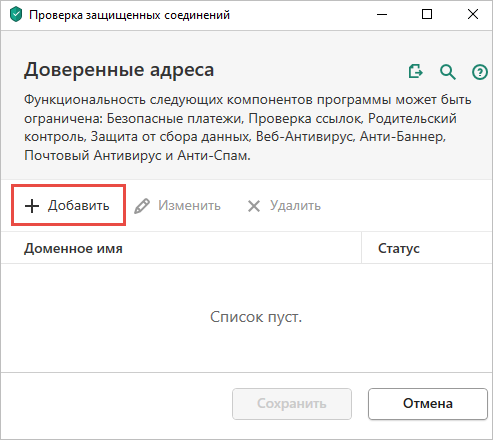Viewport: 493px width, 440px height.
Task: Cancel with the Отмена button
Action: [x=428, y=403]
